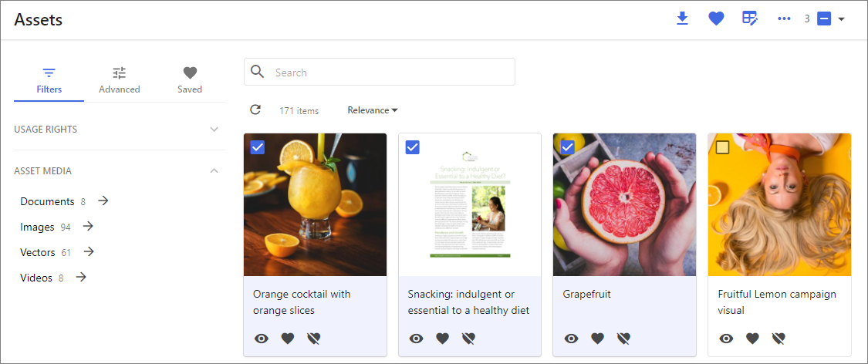The image size is (868, 364).
Task: Switch to the Advanced tab
Action: [120, 81]
